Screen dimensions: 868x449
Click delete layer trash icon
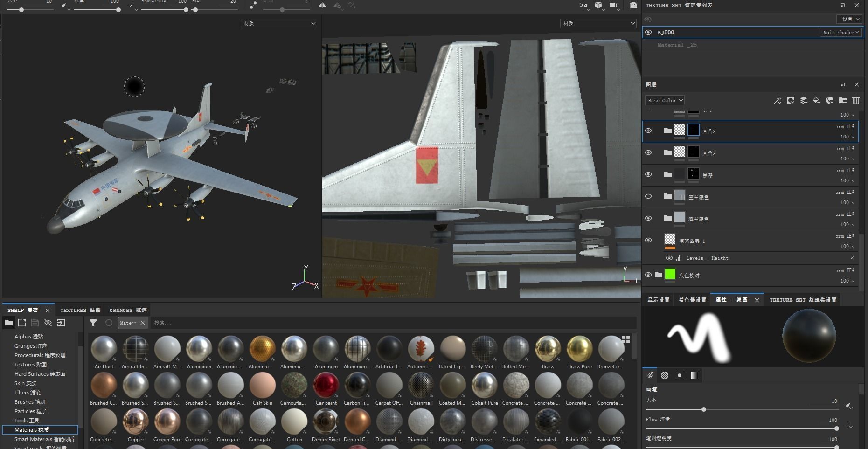855,100
